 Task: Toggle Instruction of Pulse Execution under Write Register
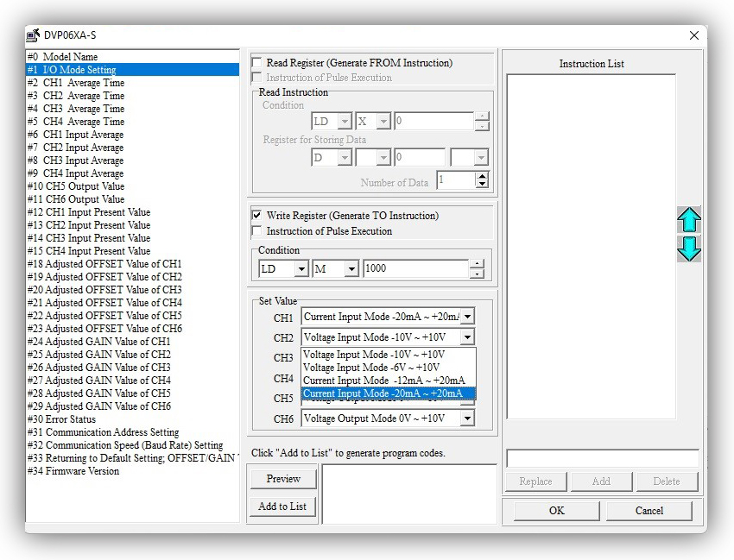coord(257,231)
